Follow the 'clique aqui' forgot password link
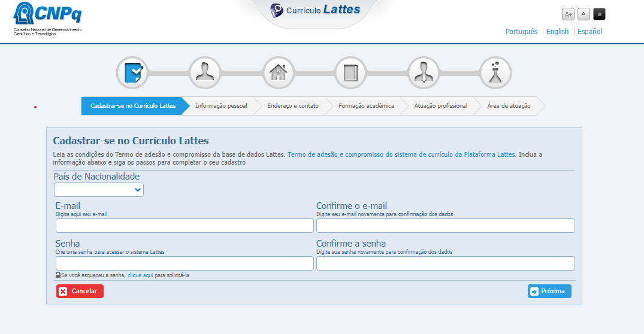This screenshot has height=334, width=644. coord(140,275)
